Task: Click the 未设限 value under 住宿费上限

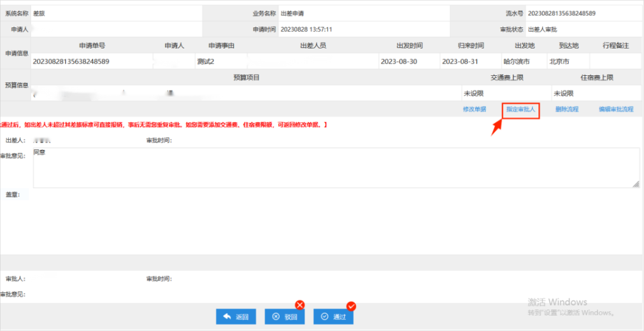Action: [566, 93]
